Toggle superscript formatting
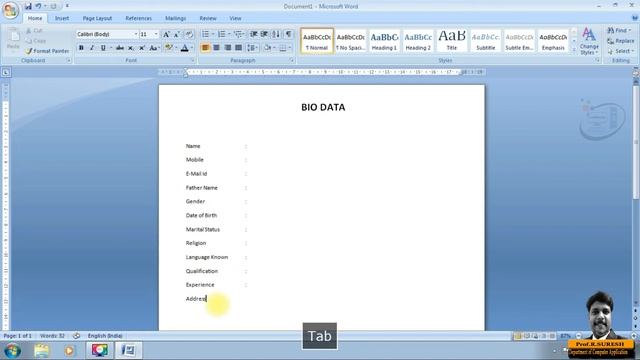This screenshot has width=640, height=360. point(142,48)
